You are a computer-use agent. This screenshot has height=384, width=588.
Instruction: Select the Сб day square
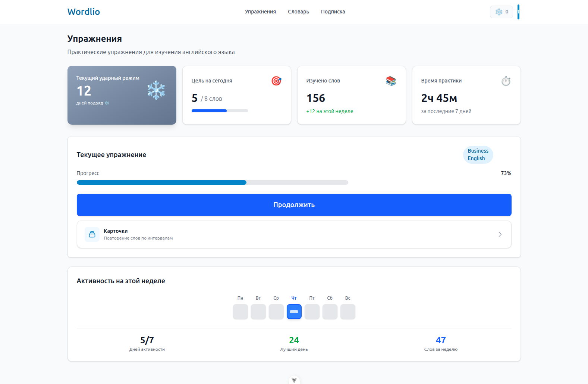pos(330,312)
